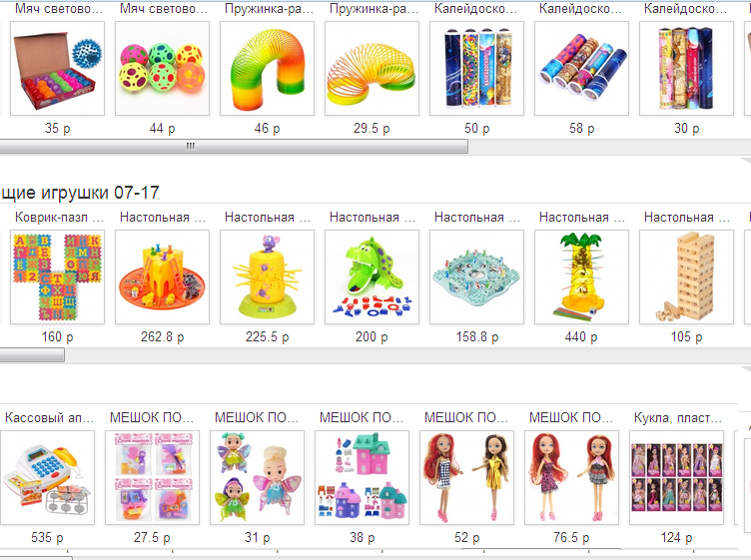The image size is (751, 560).
Task: Open the red-haired dolls image priced 76.5 р
Action: pyautogui.click(x=572, y=478)
